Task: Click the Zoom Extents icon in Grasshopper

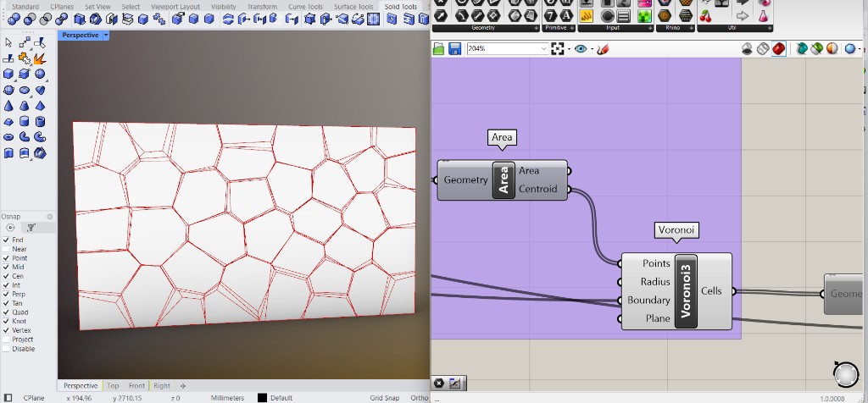Action: click(558, 48)
